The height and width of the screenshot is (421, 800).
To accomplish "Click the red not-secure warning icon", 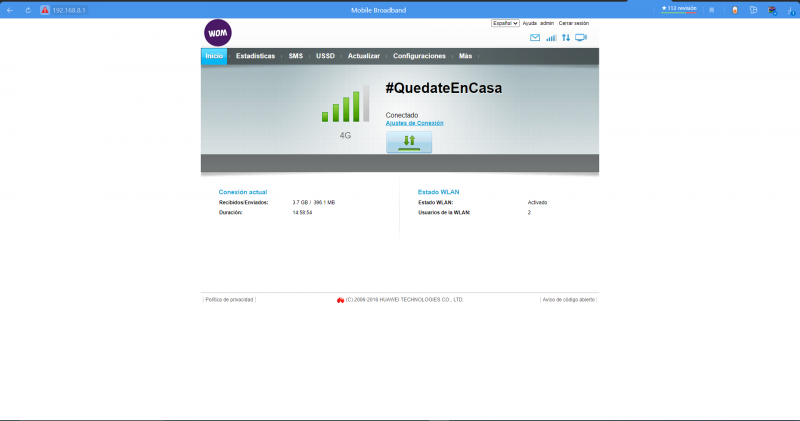I will tap(45, 10).
